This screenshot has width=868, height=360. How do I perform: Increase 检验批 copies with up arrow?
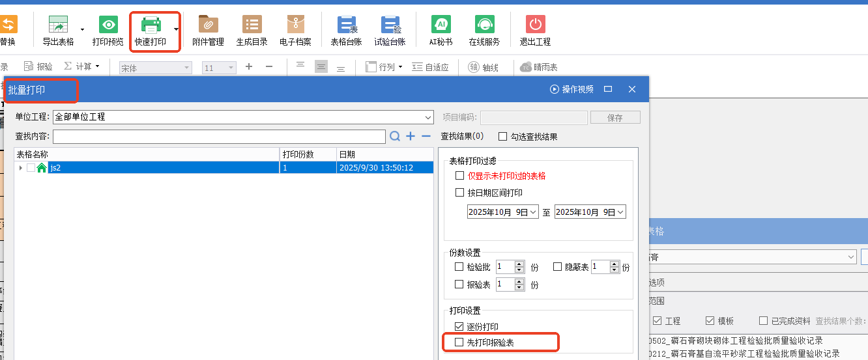click(519, 264)
